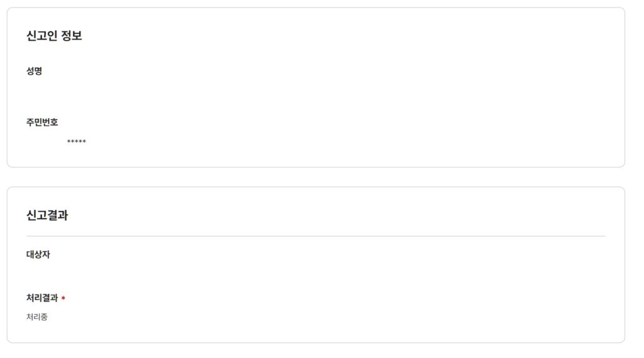Select the 처리결과 field label
Image resolution: width=644 pixels, height=358 pixels.
[x=42, y=298]
